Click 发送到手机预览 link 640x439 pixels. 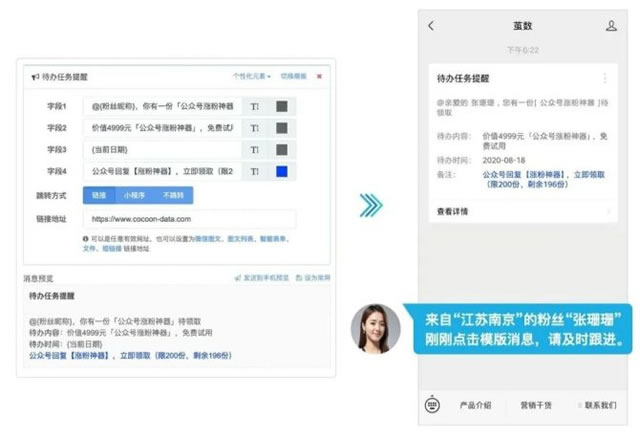pyautogui.click(x=266, y=278)
